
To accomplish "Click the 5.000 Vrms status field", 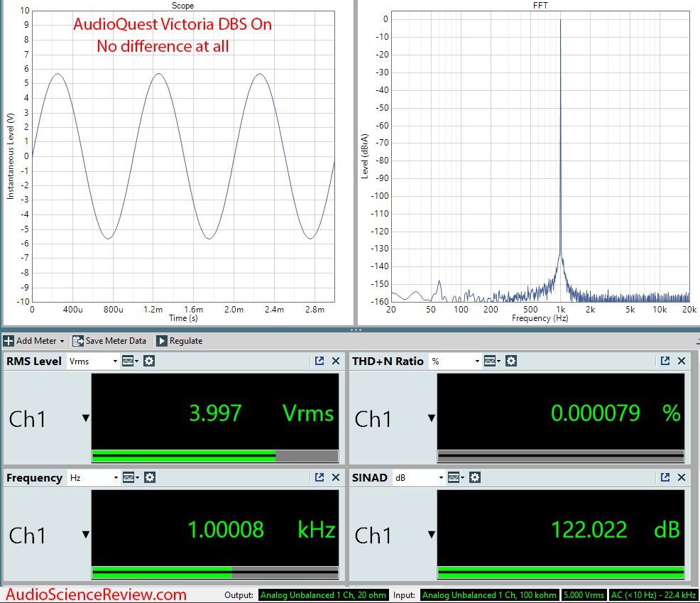I will [584, 595].
